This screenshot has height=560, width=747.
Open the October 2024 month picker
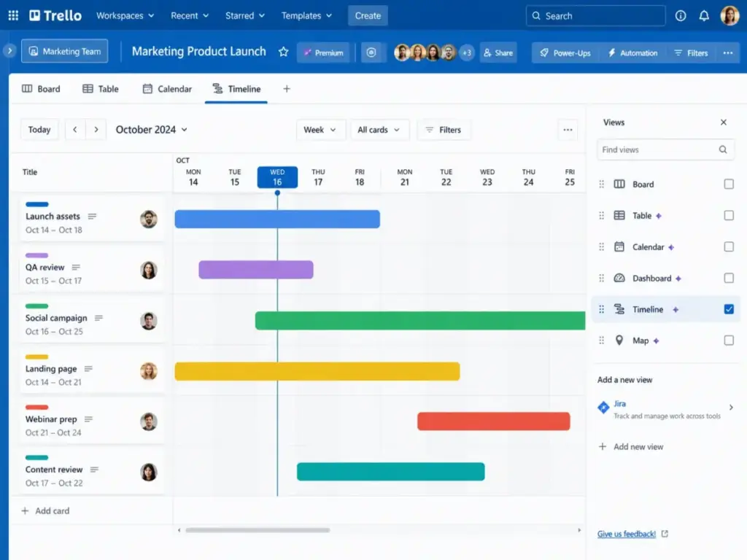(x=152, y=130)
